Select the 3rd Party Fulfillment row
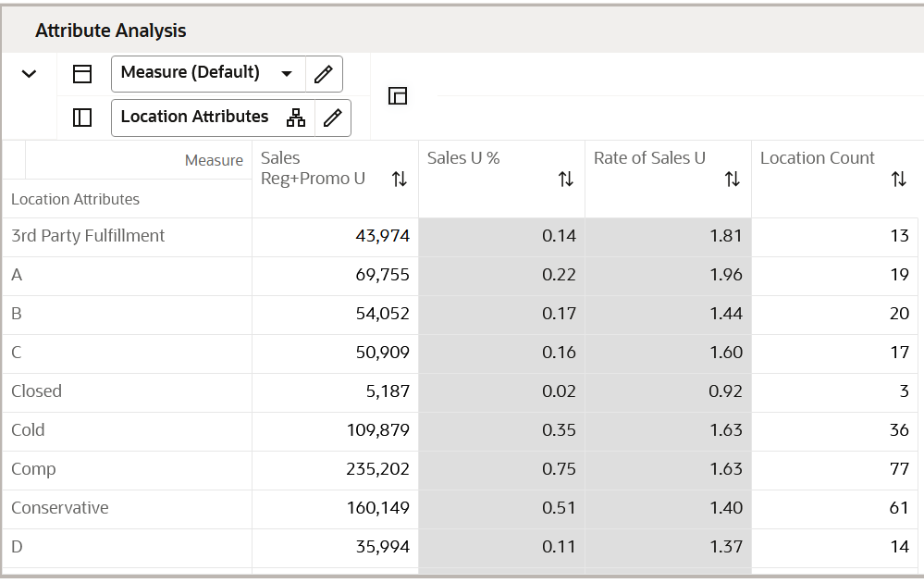 [88, 236]
